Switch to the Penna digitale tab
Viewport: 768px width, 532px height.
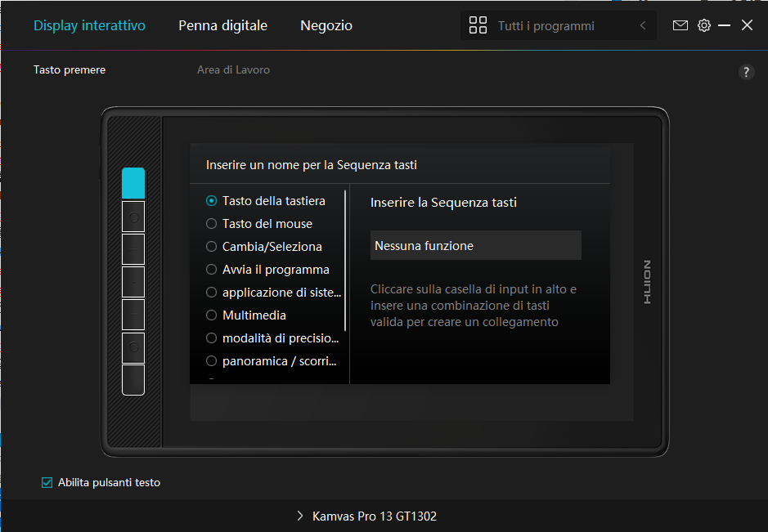[222, 25]
